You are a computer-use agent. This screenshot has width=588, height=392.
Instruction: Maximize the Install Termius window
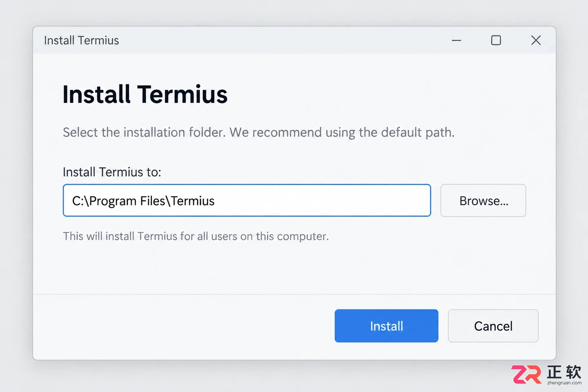[496, 40]
